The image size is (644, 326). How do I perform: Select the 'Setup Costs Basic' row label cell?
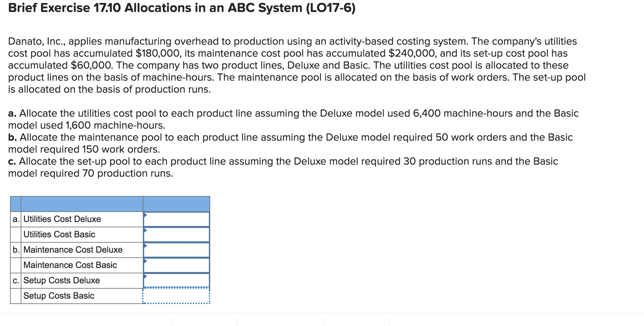[82, 296]
